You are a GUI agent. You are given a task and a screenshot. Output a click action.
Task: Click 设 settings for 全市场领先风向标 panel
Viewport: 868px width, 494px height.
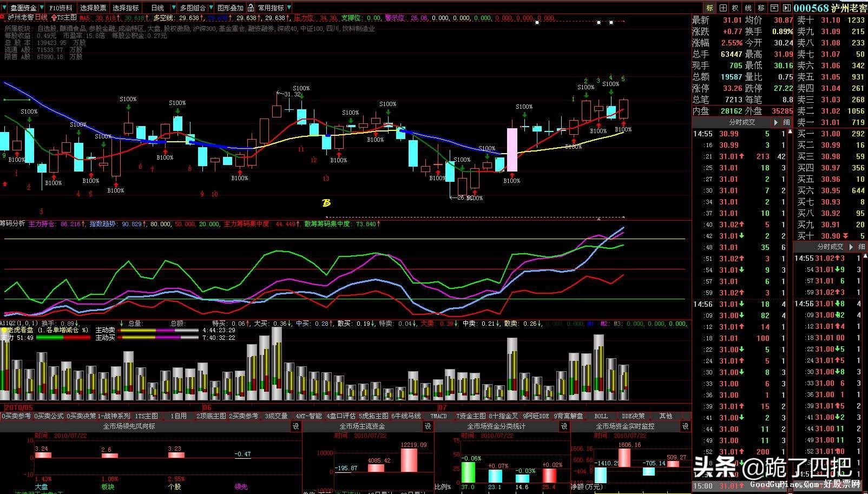(296, 426)
